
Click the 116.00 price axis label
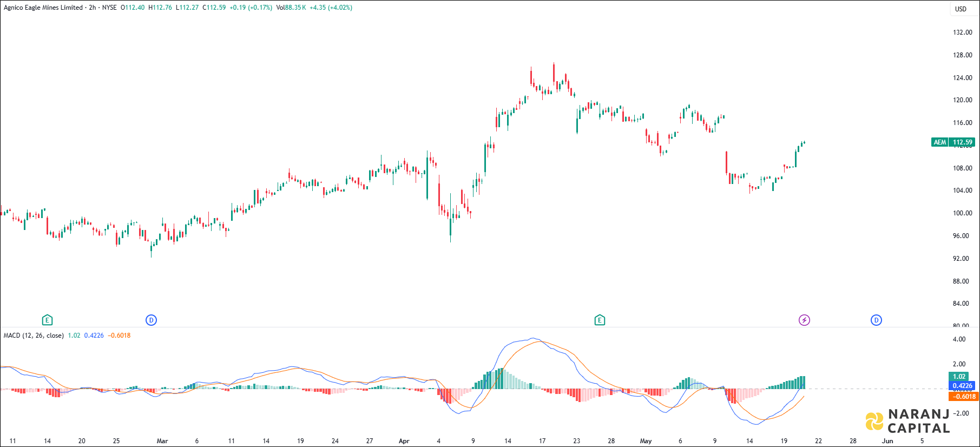point(963,123)
